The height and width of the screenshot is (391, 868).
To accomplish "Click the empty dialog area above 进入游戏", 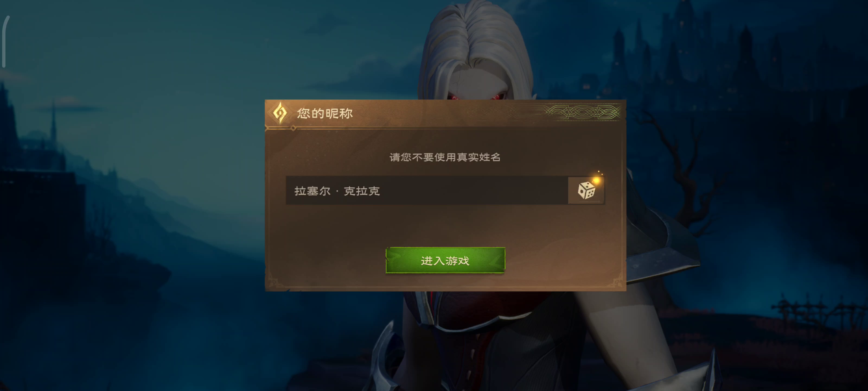I will coord(445,225).
